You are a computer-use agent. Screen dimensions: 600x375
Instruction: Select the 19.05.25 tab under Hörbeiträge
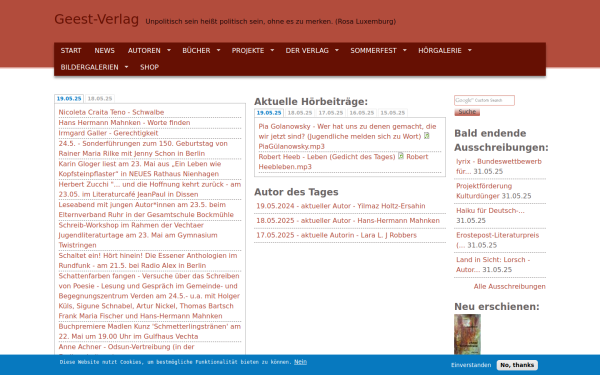pyautogui.click(x=269, y=113)
